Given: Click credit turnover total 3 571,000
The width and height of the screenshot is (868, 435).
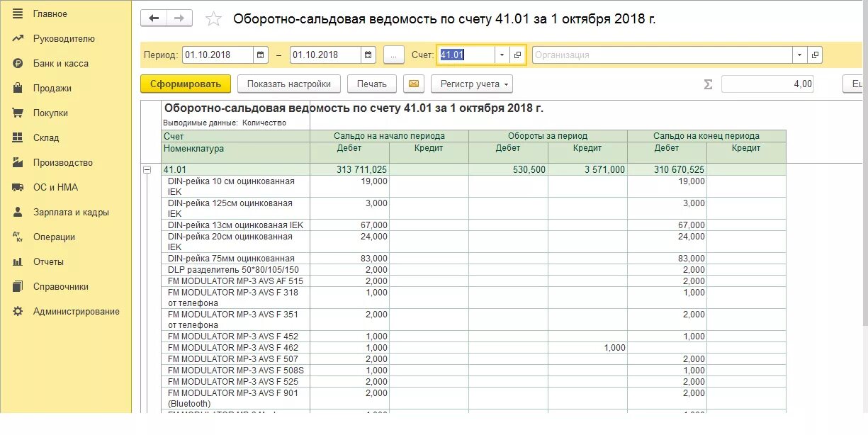Looking at the screenshot, I should pos(604,170).
